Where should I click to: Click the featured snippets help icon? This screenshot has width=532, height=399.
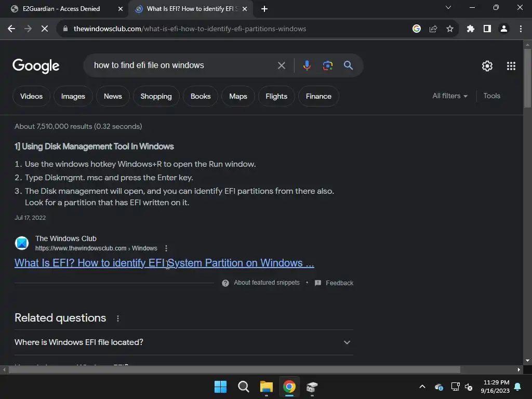coord(225,283)
